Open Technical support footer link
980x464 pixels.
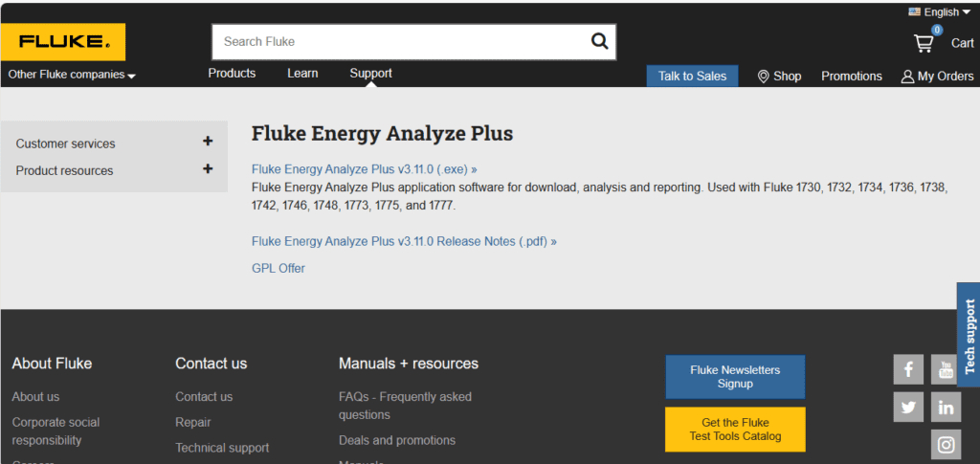pos(222,448)
